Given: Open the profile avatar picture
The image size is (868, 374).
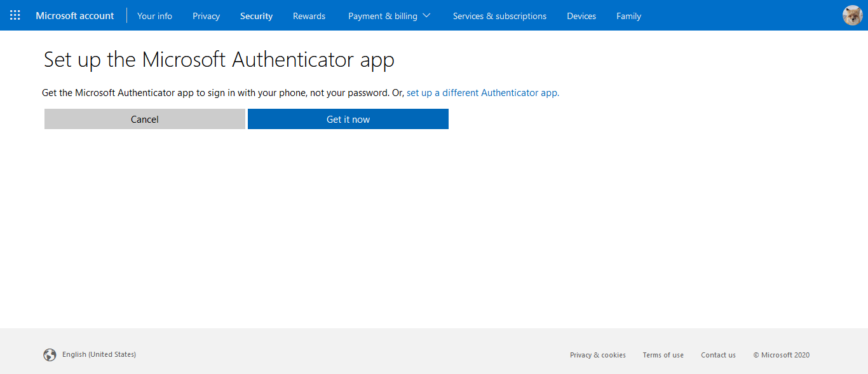Looking at the screenshot, I should [852, 15].
